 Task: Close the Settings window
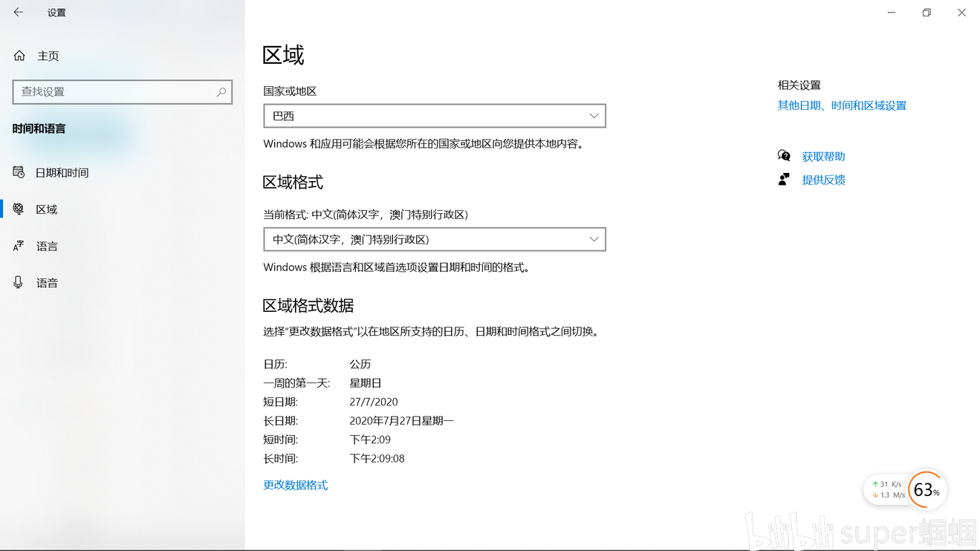(x=961, y=13)
